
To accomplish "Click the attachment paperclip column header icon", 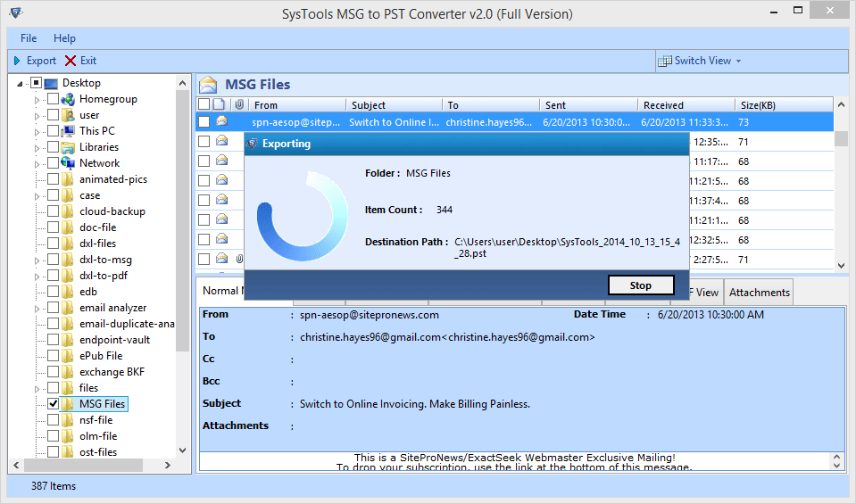I will click(239, 104).
